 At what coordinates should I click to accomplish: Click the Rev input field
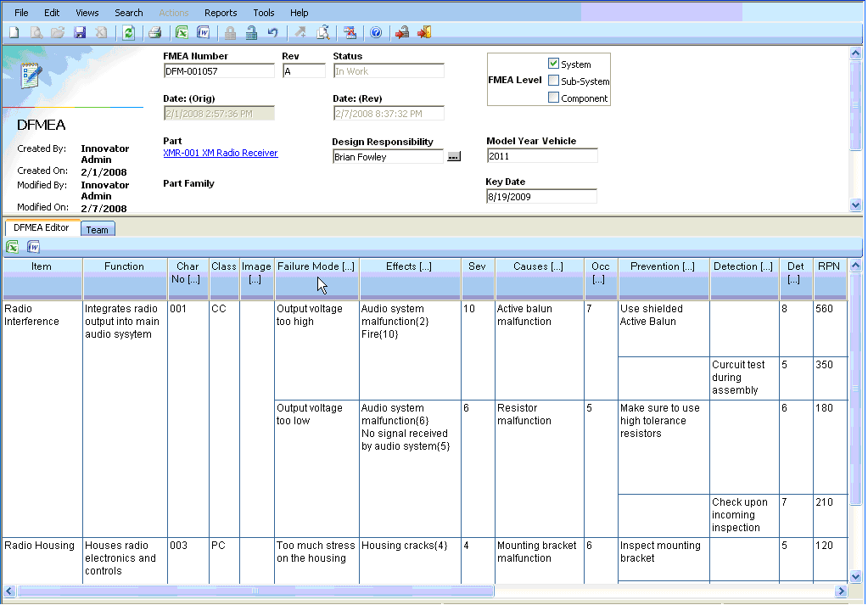[304, 71]
